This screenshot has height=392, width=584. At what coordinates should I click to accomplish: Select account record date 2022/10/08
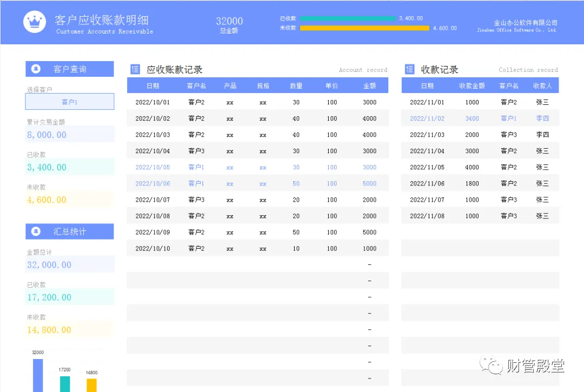(152, 216)
